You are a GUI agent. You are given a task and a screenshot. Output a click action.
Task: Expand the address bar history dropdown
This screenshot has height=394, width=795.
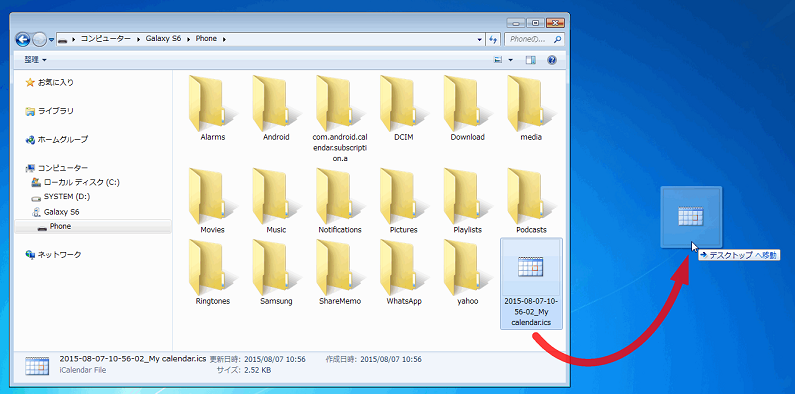point(480,39)
